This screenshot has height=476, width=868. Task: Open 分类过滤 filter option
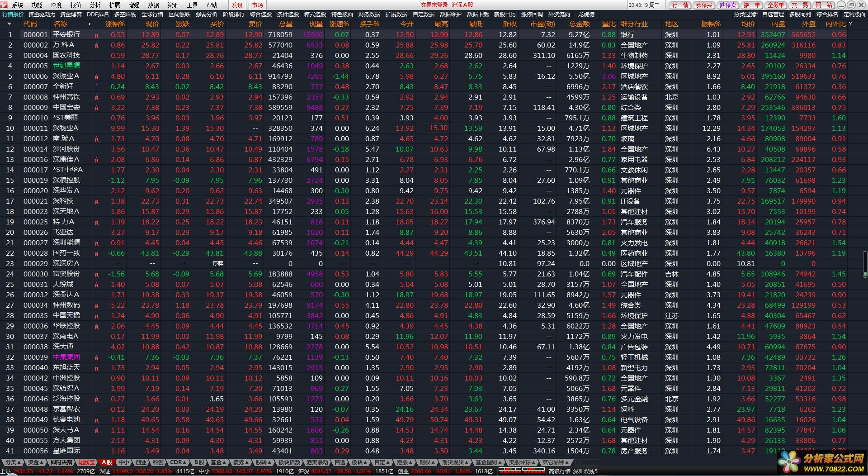[x=746, y=14]
